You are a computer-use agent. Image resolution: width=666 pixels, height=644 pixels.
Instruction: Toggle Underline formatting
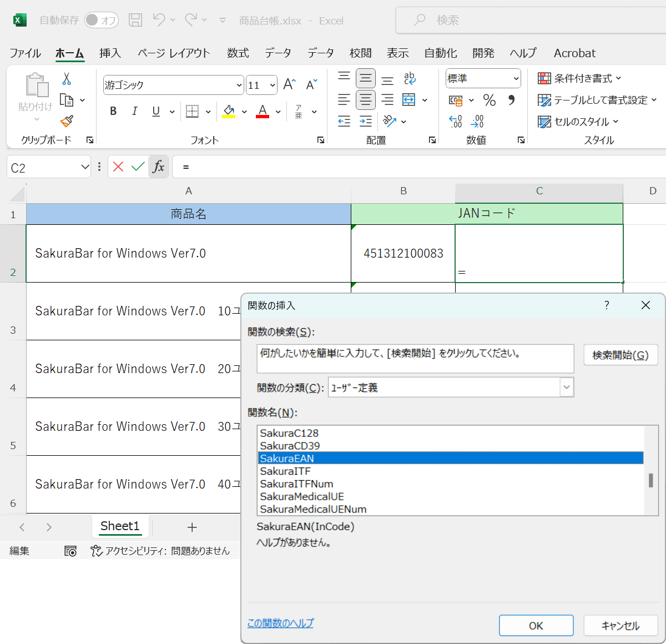point(156,111)
